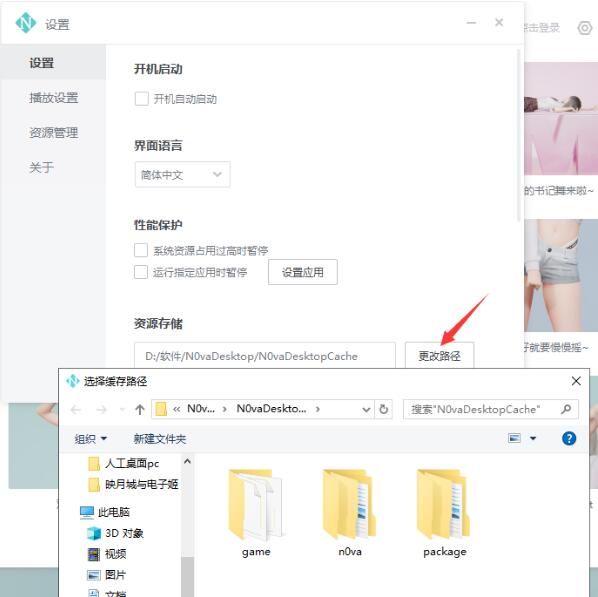598x597 pixels.
Task: Click the refresh icon beside address bar
Action: (384, 409)
